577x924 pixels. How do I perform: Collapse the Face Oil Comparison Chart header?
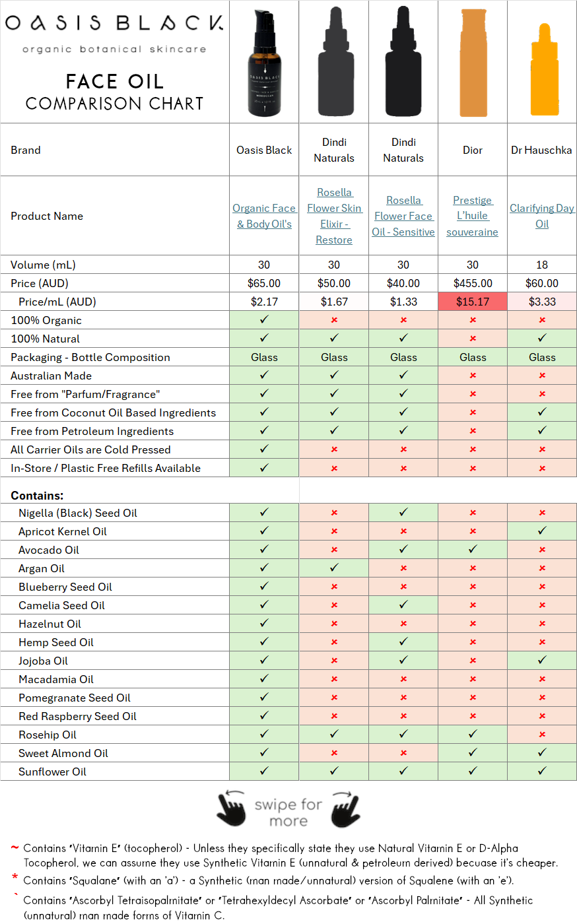(114, 91)
